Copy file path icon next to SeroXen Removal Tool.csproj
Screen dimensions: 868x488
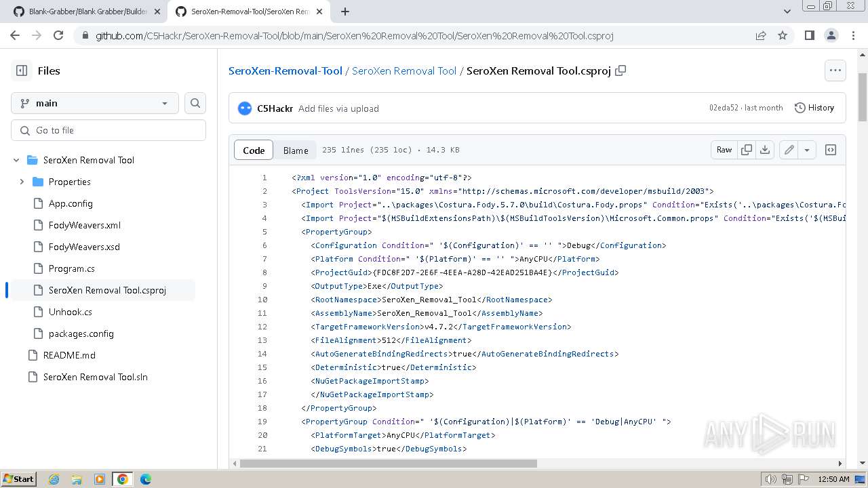[x=620, y=70]
